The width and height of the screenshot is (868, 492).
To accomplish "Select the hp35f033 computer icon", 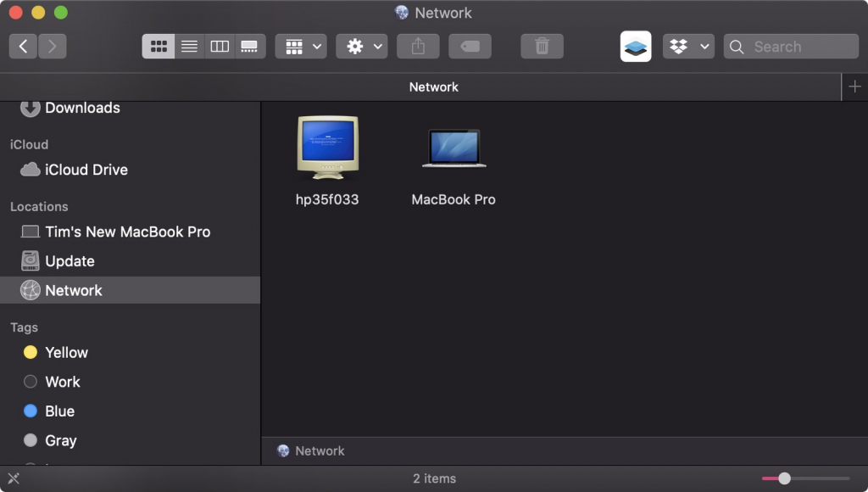I will [x=328, y=148].
